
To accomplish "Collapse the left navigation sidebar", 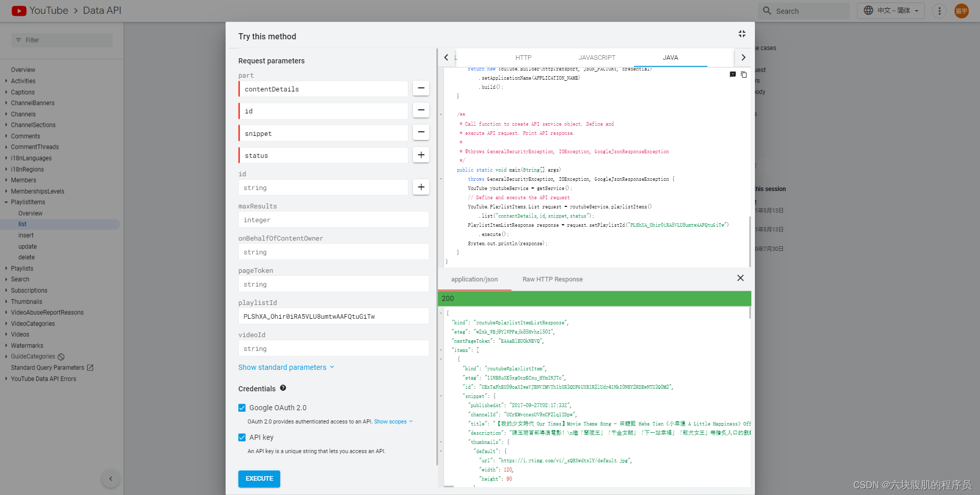I will click(x=111, y=479).
